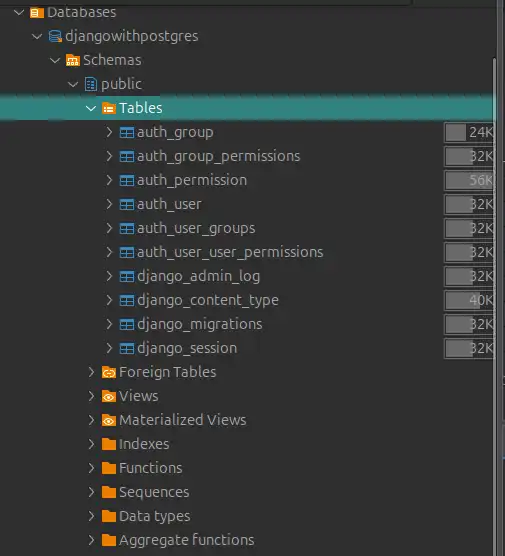The width and height of the screenshot is (505, 556).
Task: Click the Views eye folder icon
Action: click(109, 396)
